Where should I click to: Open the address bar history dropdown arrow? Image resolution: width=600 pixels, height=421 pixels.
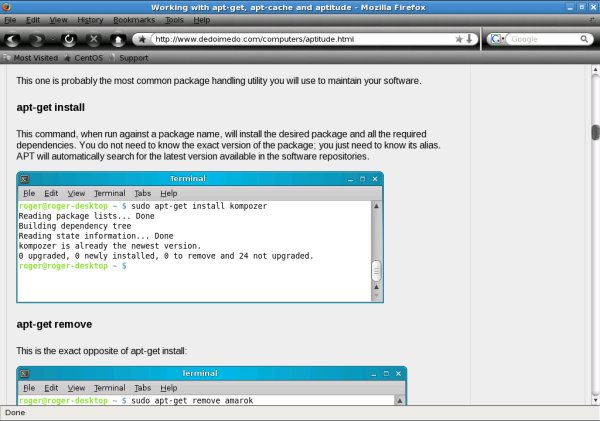coord(469,39)
